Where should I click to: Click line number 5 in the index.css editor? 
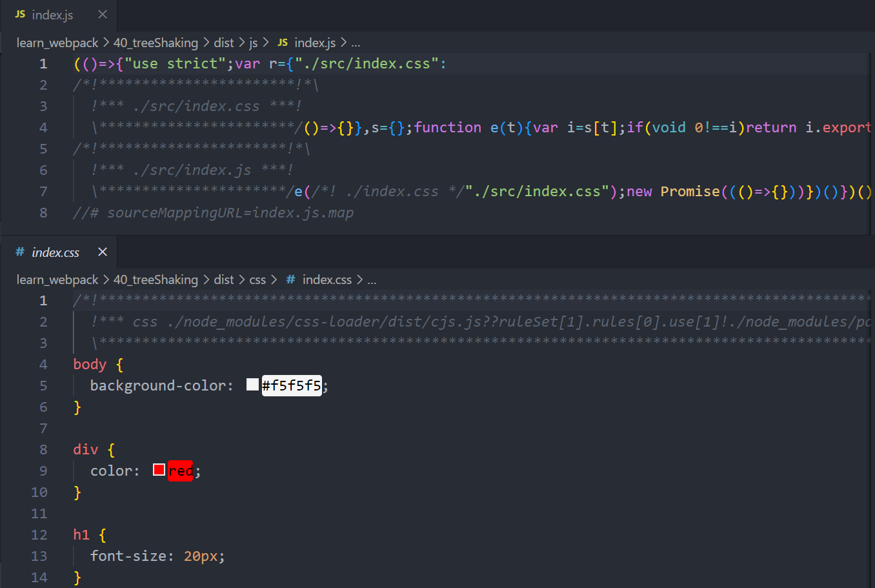[x=43, y=385]
